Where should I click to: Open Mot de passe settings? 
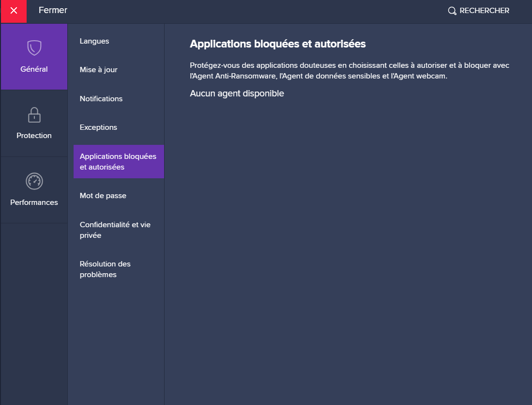103,196
